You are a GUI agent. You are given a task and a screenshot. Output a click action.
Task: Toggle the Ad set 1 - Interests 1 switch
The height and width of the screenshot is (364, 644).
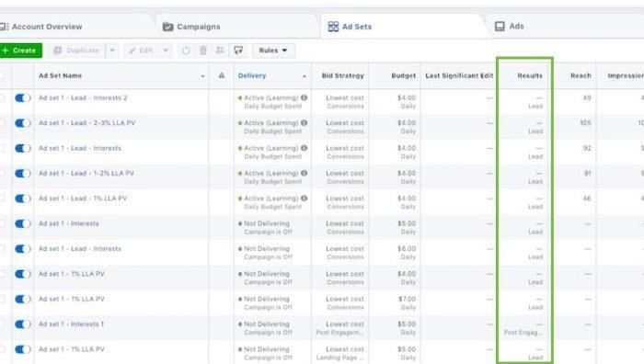coord(23,324)
